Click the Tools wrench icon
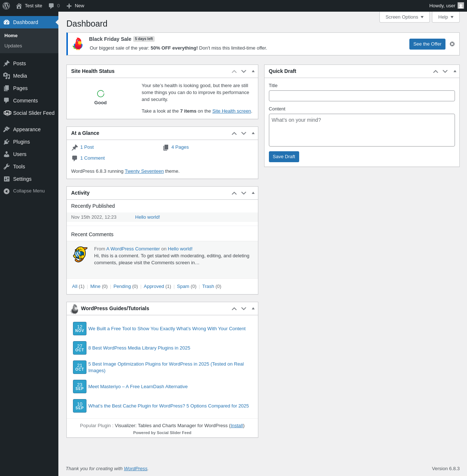467x476 pixels. (7, 167)
